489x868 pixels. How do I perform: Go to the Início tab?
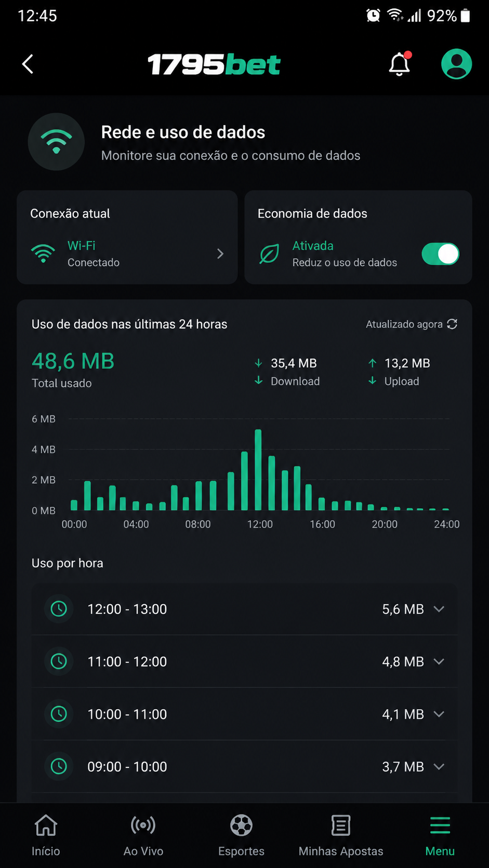46,835
